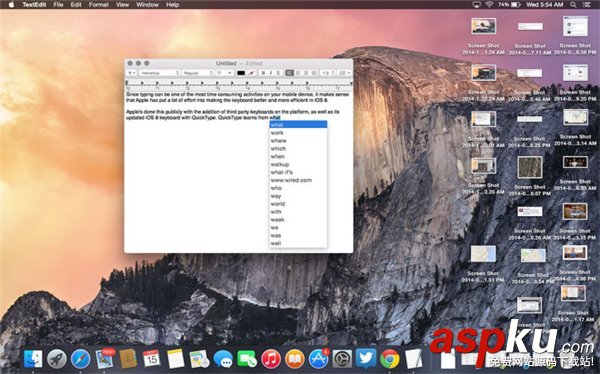Select right text alignment
This screenshot has height=374, width=600.
306,73
